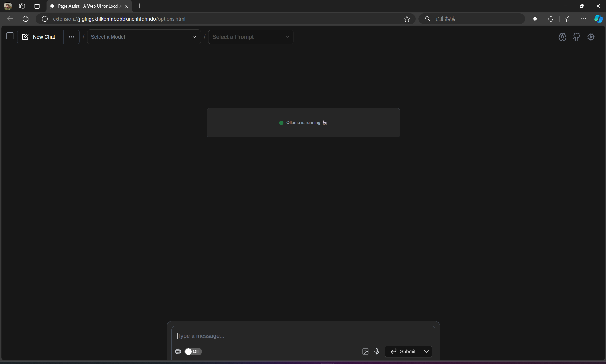
Task: Open the settings gear icon
Action: pyautogui.click(x=591, y=37)
